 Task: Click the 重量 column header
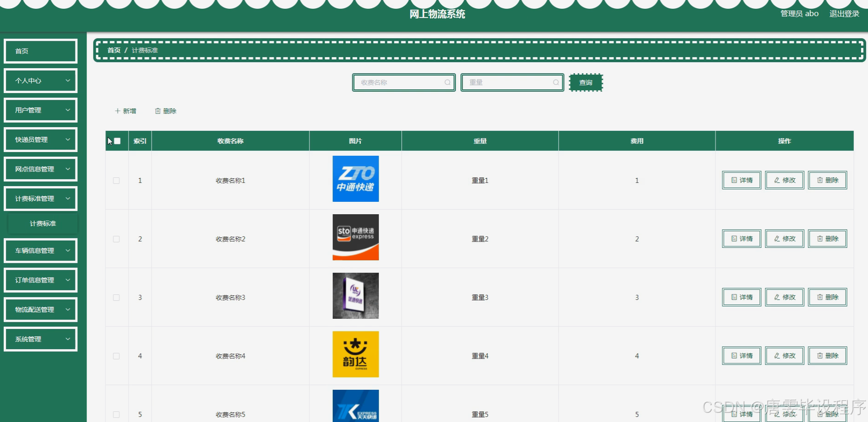pos(480,141)
